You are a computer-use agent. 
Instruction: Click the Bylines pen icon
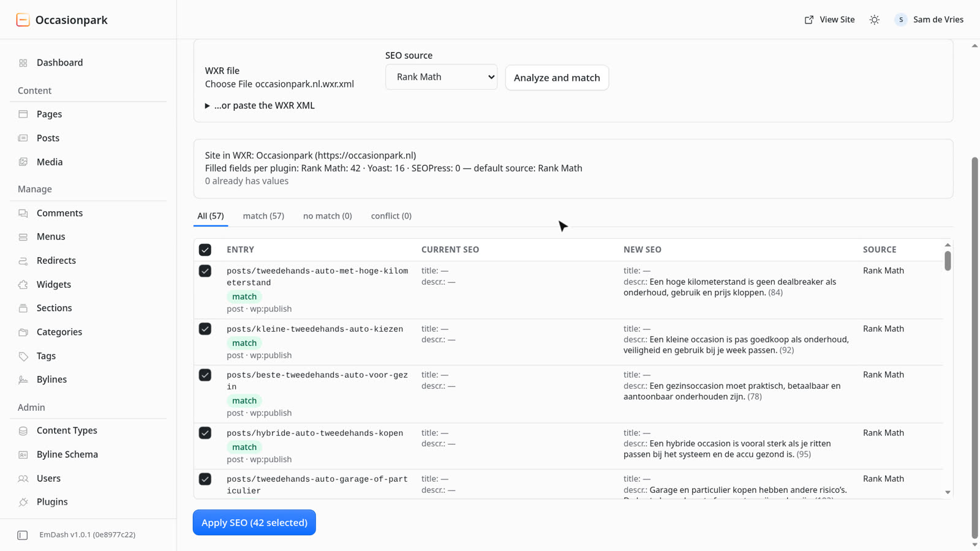click(23, 380)
